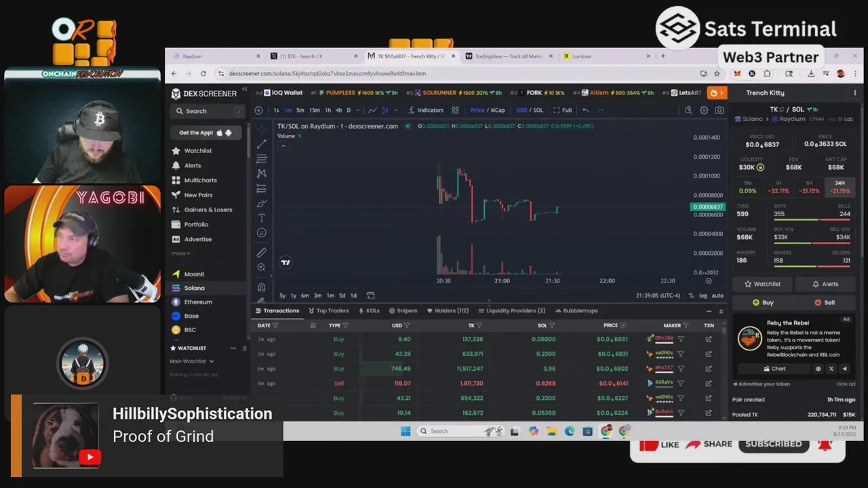The height and width of the screenshot is (488, 868).
Task: Open the chart layout grid icon
Action: (455, 110)
